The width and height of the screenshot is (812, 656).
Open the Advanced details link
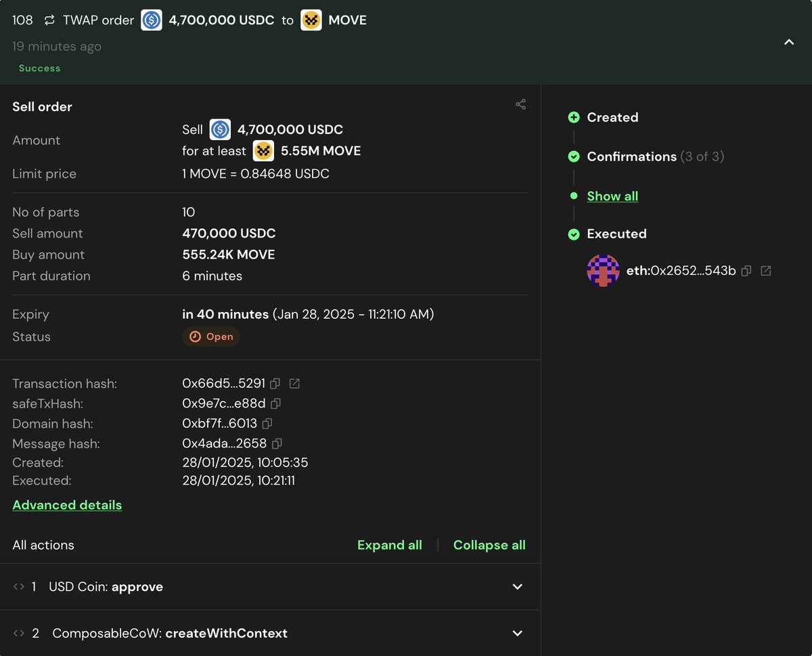[67, 505]
